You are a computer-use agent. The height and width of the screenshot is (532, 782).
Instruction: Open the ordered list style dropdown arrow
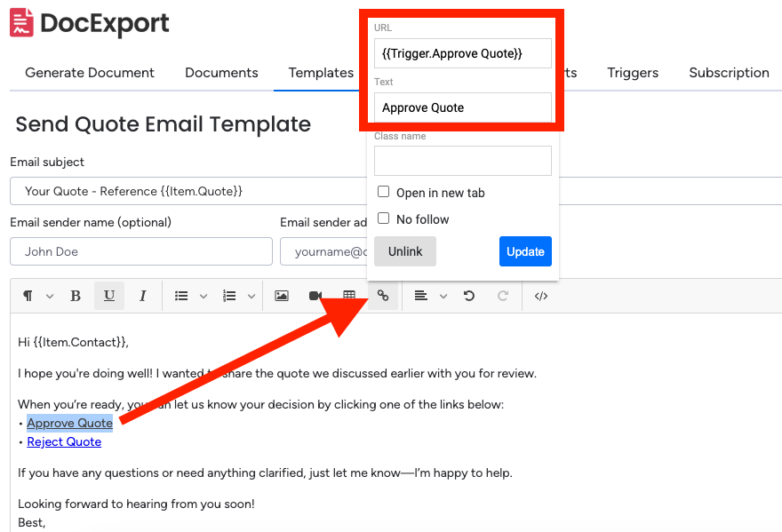pos(251,297)
